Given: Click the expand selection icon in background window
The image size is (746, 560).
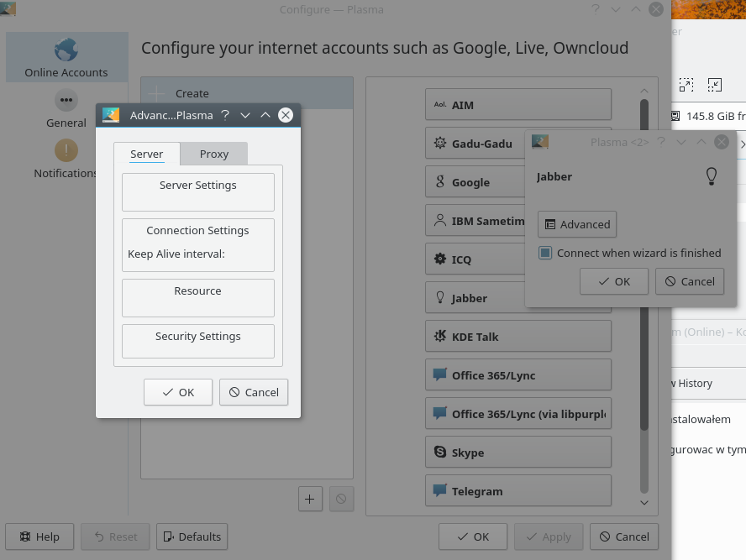Looking at the screenshot, I should coord(686,85).
